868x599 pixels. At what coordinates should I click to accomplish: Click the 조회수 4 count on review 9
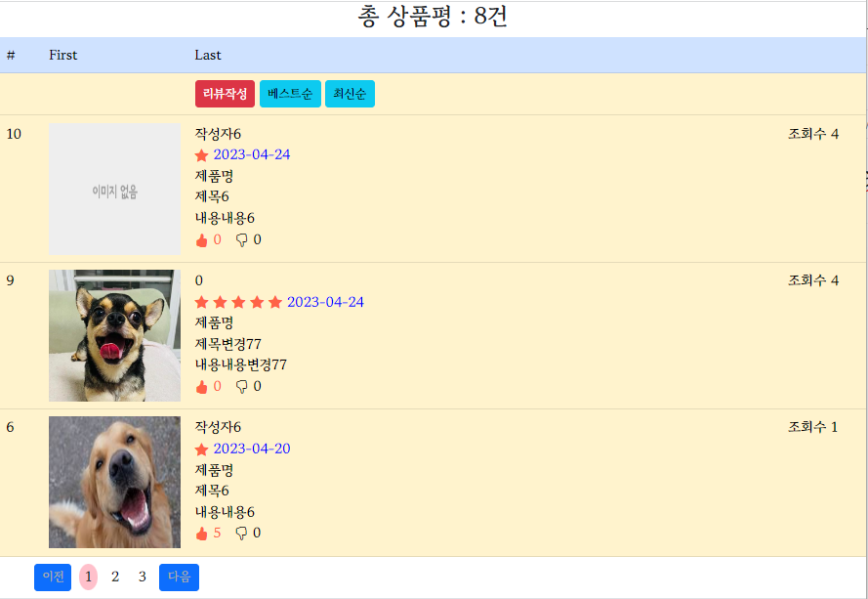[813, 280]
